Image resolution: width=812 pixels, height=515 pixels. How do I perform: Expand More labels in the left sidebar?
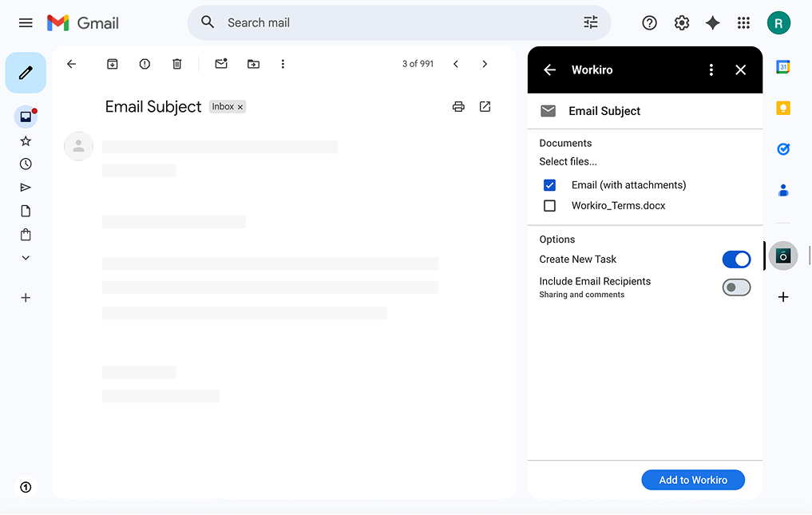coord(26,257)
